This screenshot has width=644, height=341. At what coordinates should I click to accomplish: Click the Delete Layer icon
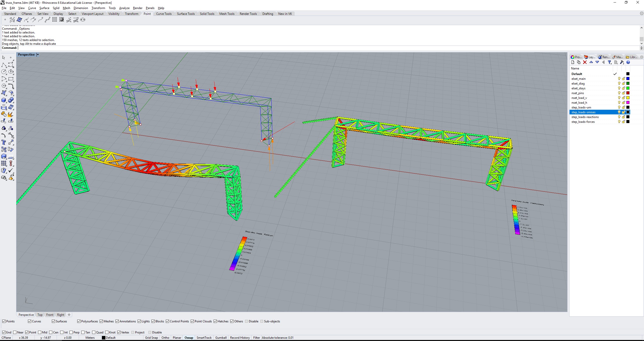click(585, 62)
